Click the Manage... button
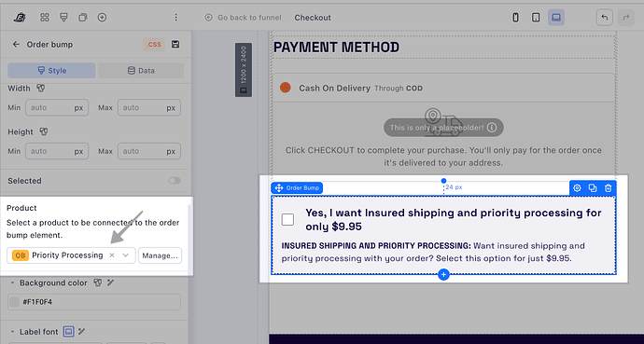The image size is (644, 344). click(160, 255)
